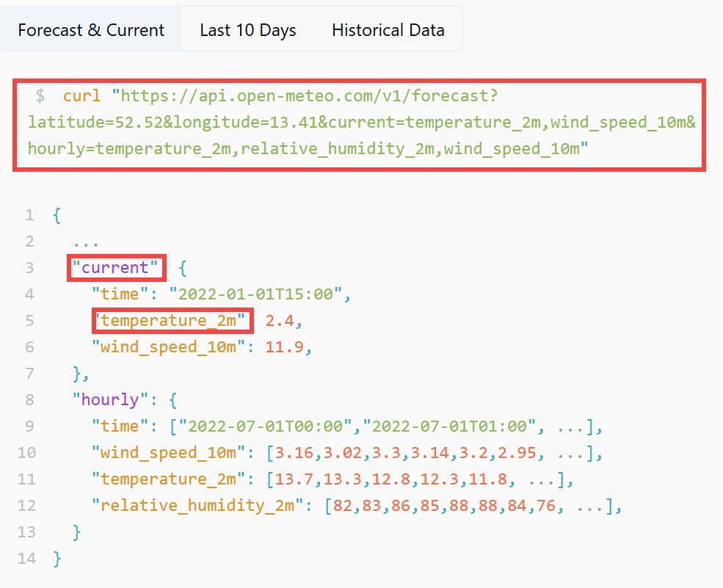
Task: Click the hourly "temperature_2m" key on line 11
Action: 168,479
